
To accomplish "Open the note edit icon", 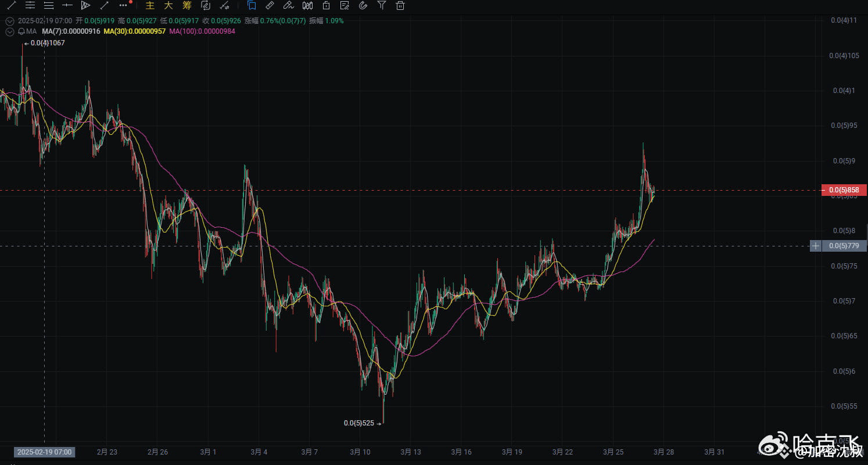I will tap(345, 5).
